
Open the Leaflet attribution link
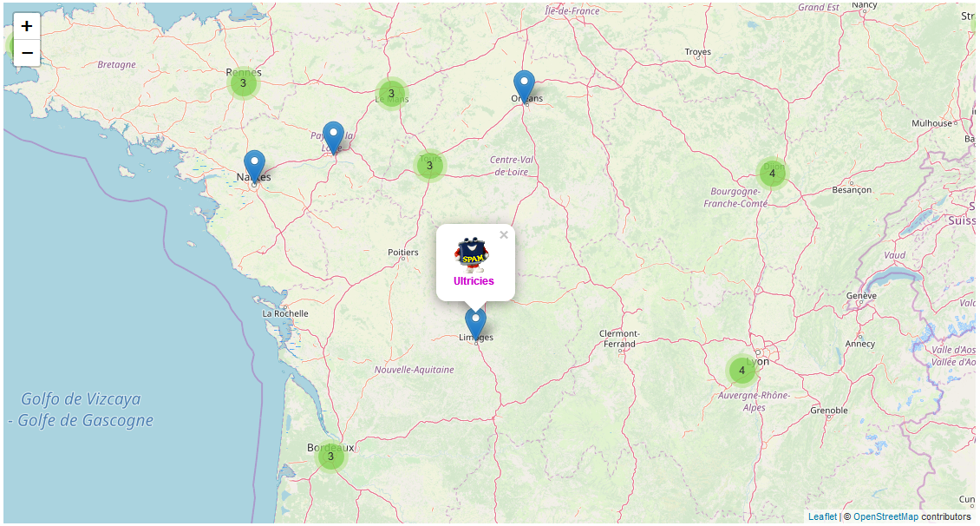(822, 516)
